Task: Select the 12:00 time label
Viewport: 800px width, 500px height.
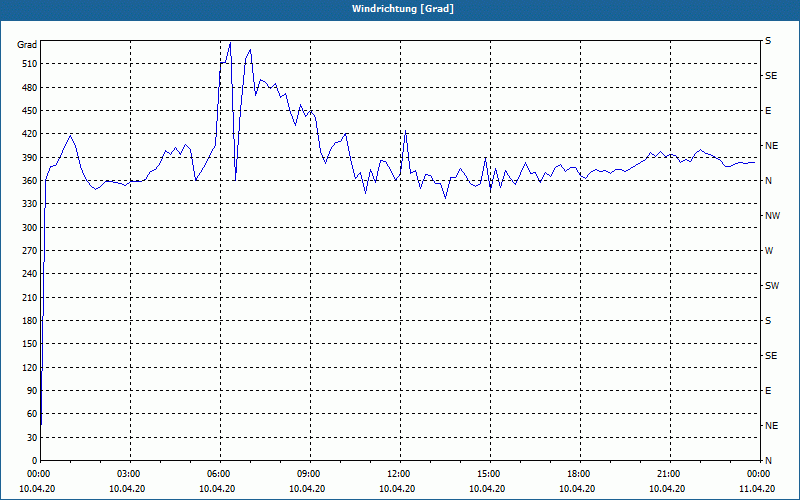Action: (x=398, y=474)
